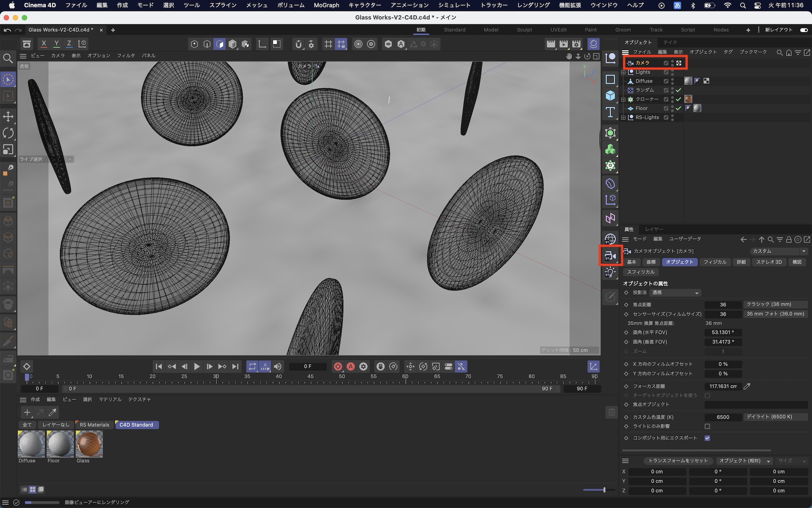
Task: Click the record active objects button
Action: coord(338,367)
